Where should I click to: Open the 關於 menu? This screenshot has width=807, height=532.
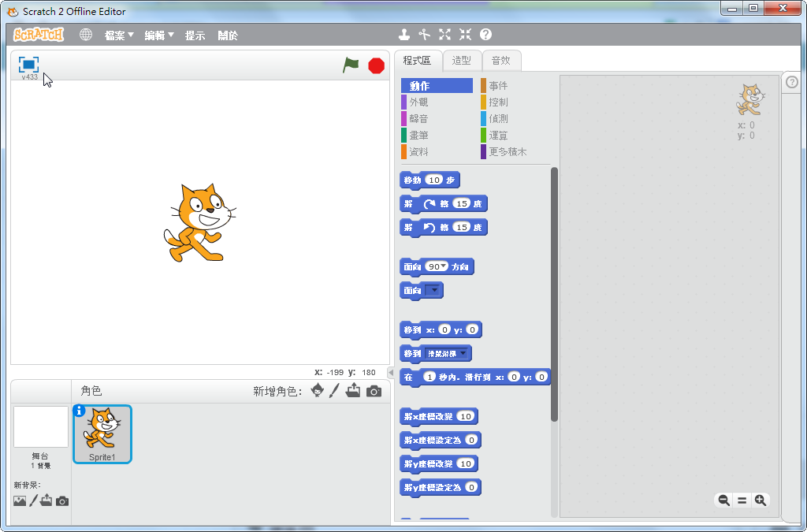[228, 35]
